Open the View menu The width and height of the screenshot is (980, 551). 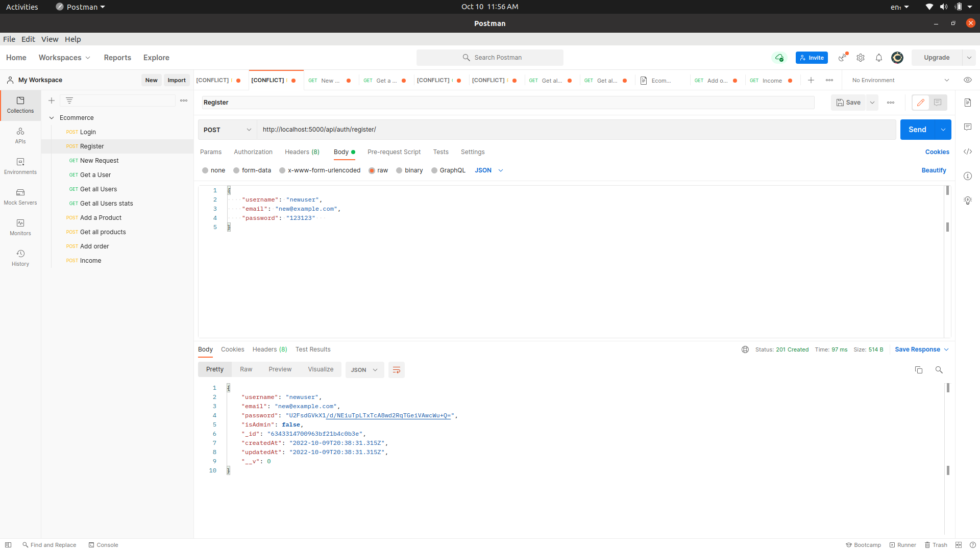50,39
